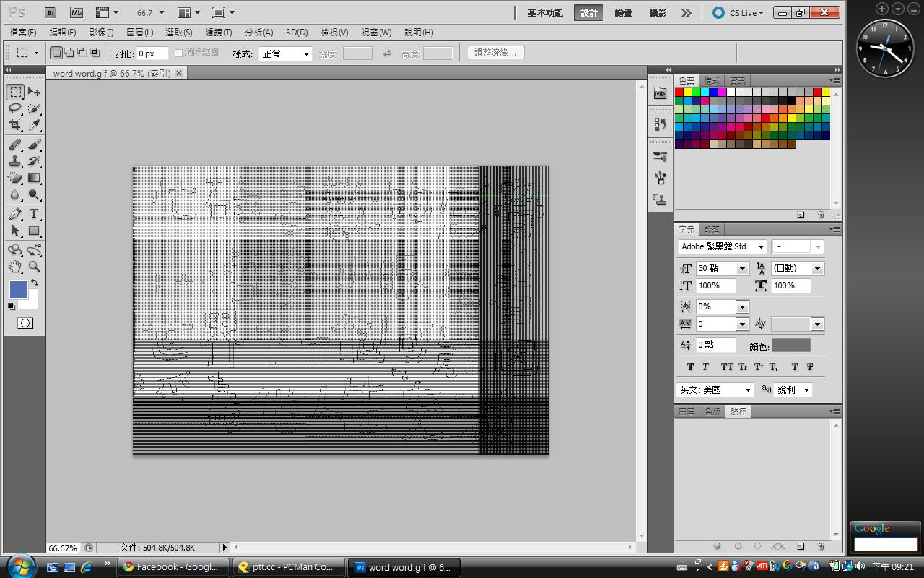The width and height of the screenshot is (924, 578).
Task: Select the Crop tool
Action: coord(15,126)
